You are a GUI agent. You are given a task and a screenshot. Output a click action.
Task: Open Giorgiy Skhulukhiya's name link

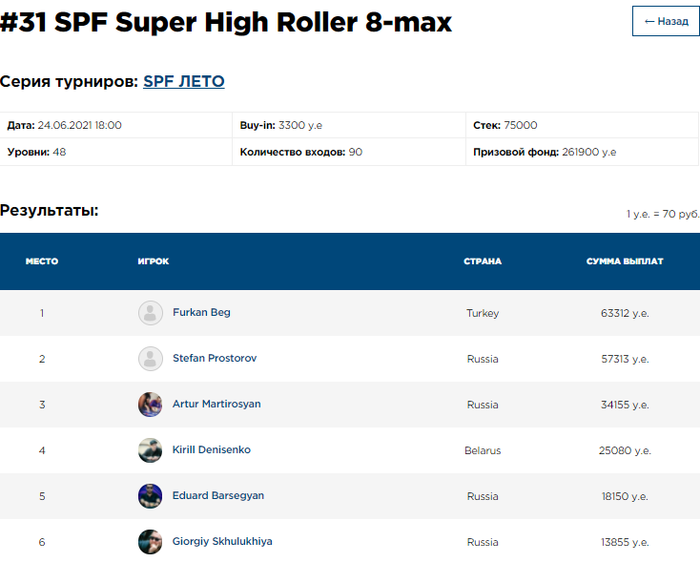(222, 542)
